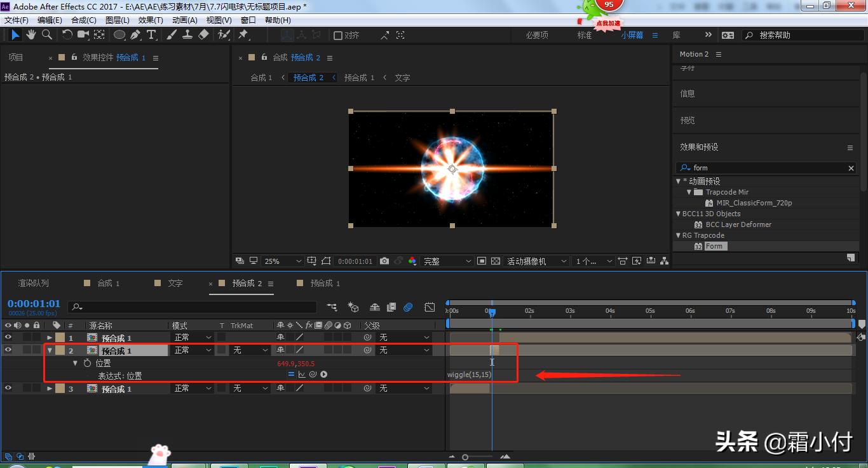The width and height of the screenshot is (868, 468).
Task: Select the Zoom magnifier tool
Action: 47,35
